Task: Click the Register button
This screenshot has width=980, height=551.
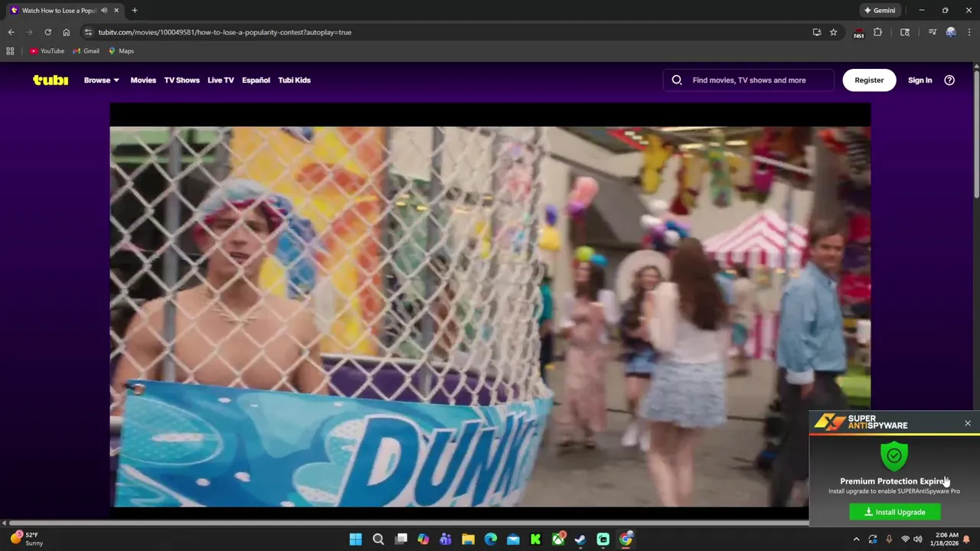Action: 869,80
